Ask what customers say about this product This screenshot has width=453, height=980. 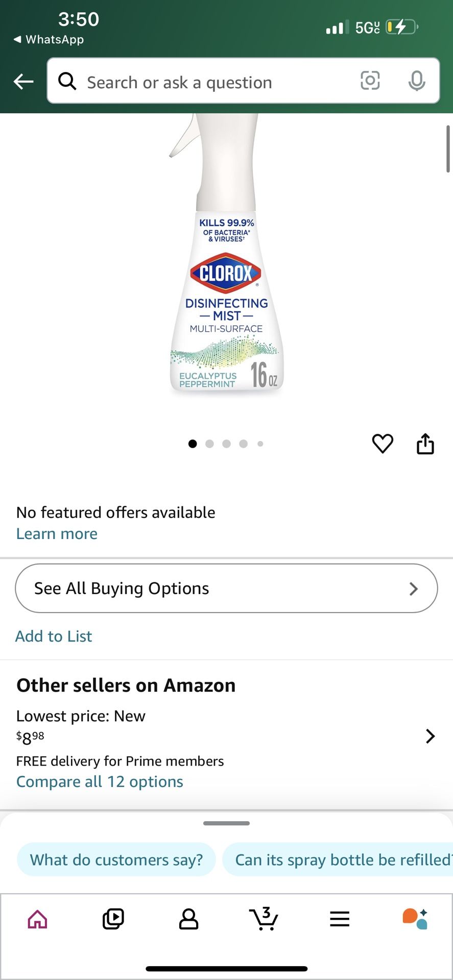pos(116,860)
